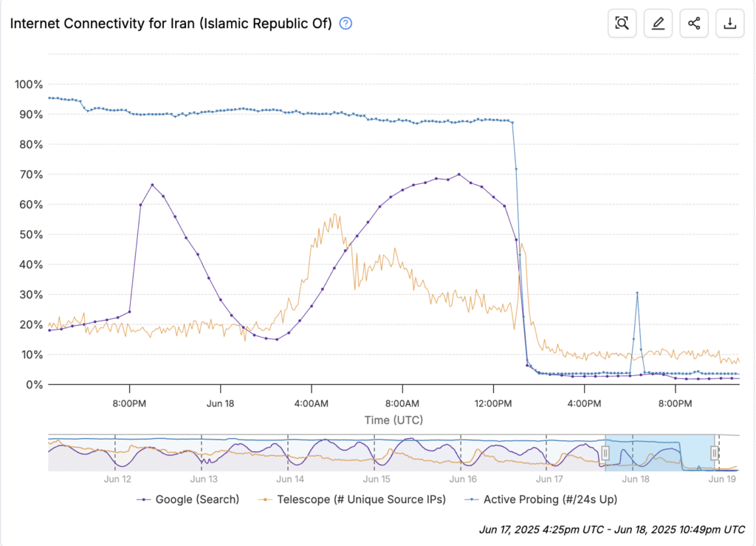Click the Jun 18 x-axis label

point(220,403)
